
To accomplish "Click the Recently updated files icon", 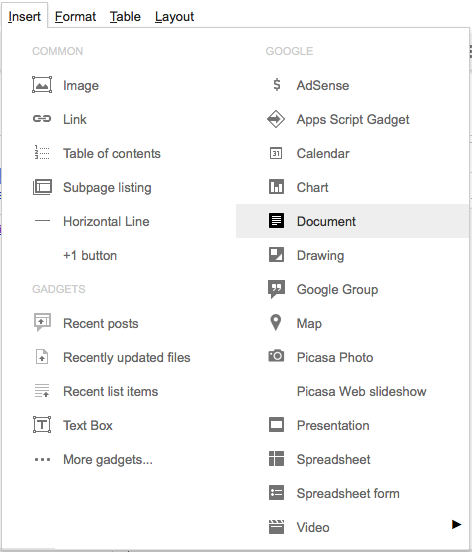I will coord(42,357).
